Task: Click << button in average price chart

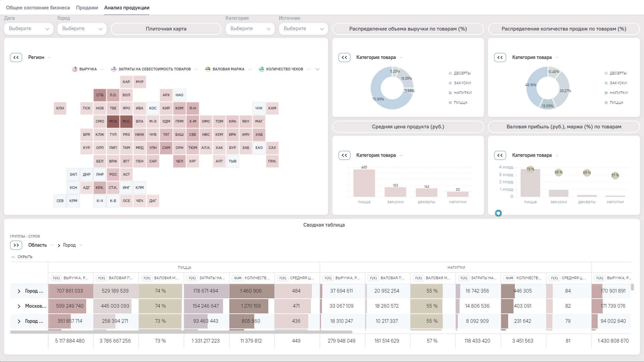Action: click(344, 155)
